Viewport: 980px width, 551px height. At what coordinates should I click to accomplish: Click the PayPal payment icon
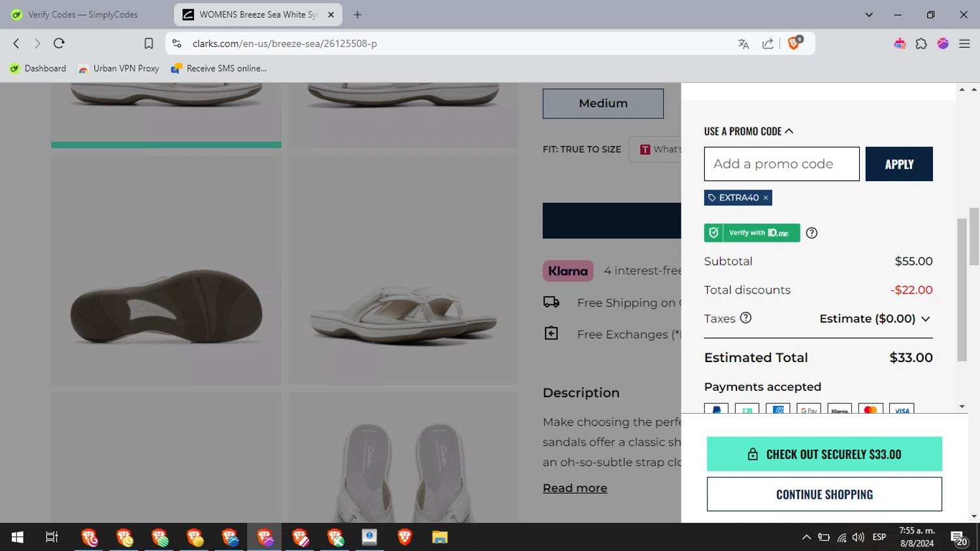(x=716, y=409)
